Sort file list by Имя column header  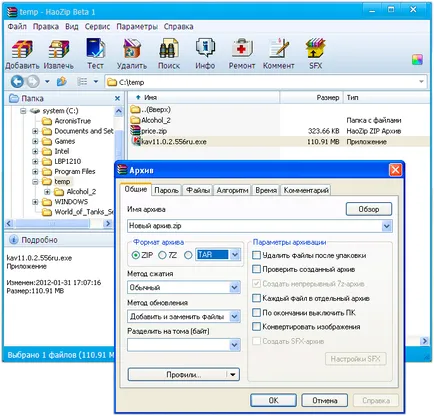[x=203, y=98]
